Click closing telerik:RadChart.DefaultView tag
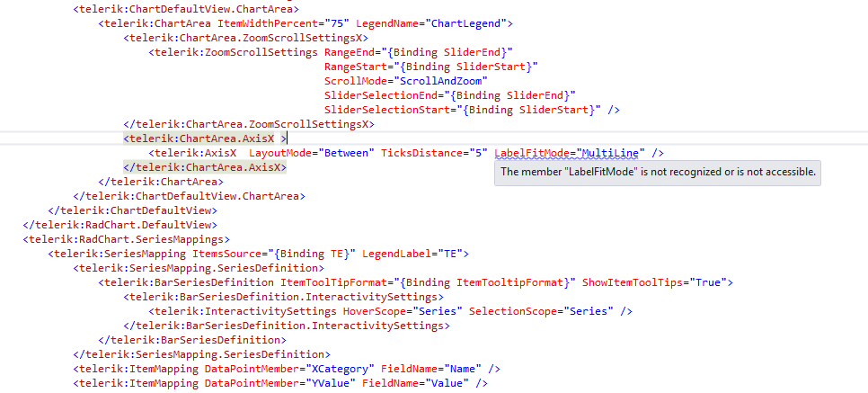The height and width of the screenshot is (393, 868). pos(120,225)
